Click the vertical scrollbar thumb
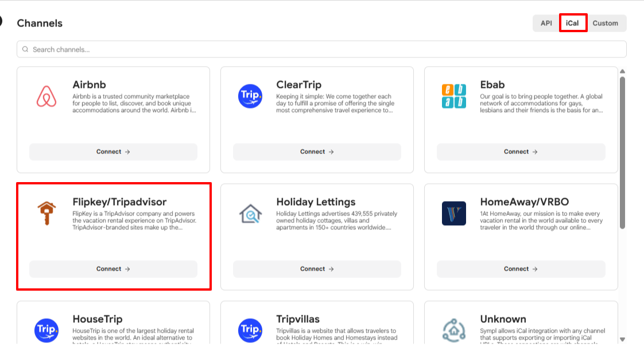This screenshot has width=644, height=355. [623, 153]
